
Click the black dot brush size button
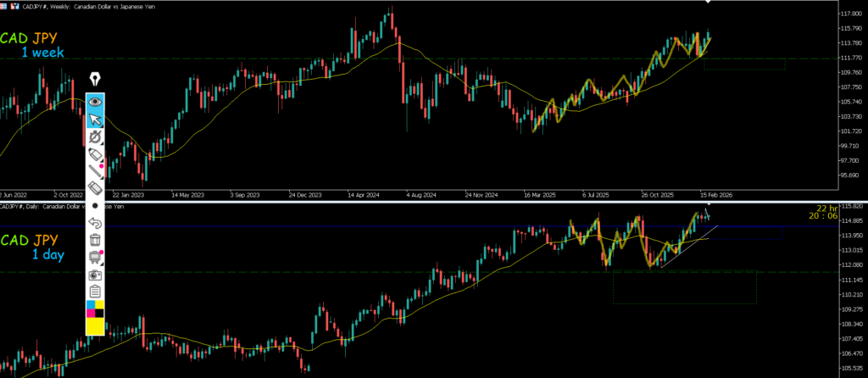click(x=95, y=205)
